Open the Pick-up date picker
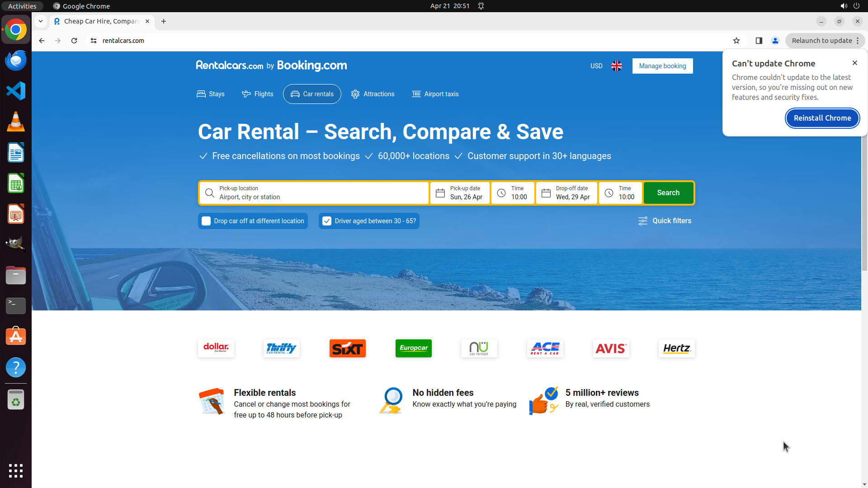The width and height of the screenshot is (868, 488). click(460, 193)
